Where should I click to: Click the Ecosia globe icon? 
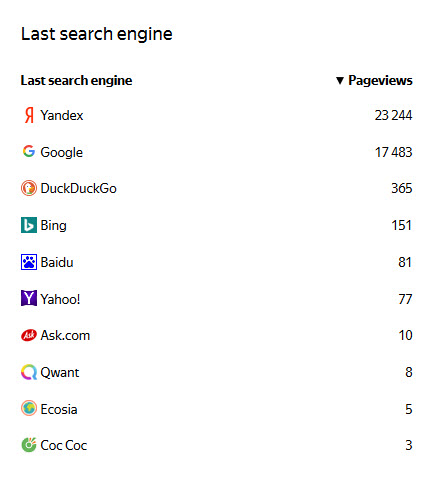(x=29, y=408)
